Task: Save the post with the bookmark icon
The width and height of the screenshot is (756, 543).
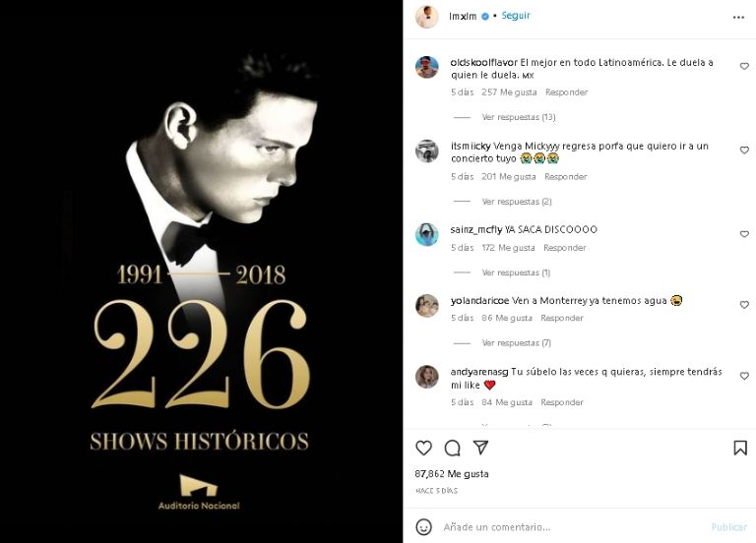Action: click(740, 448)
